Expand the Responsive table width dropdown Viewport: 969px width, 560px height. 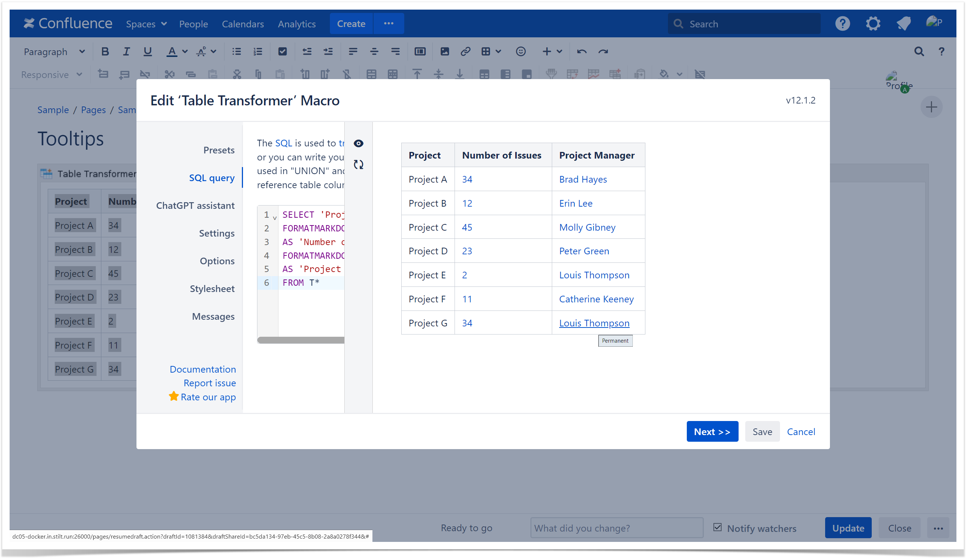pos(51,75)
